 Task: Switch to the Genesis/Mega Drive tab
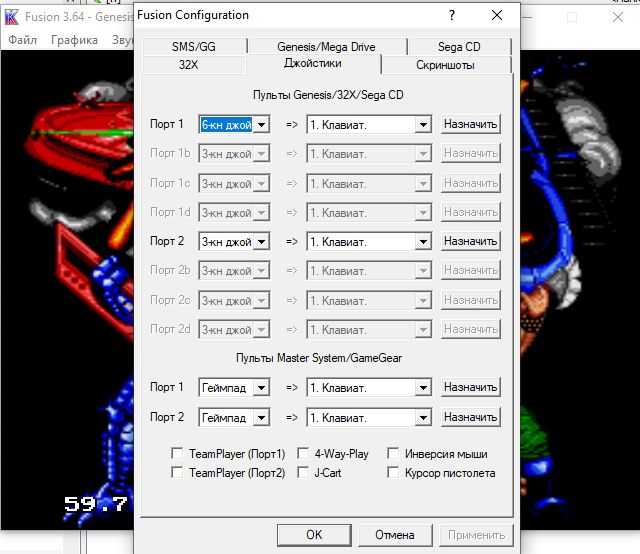326,47
